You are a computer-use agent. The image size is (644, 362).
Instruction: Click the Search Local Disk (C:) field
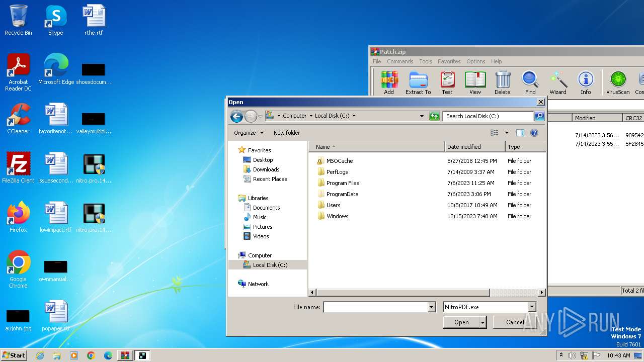click(x=488, y=116)
